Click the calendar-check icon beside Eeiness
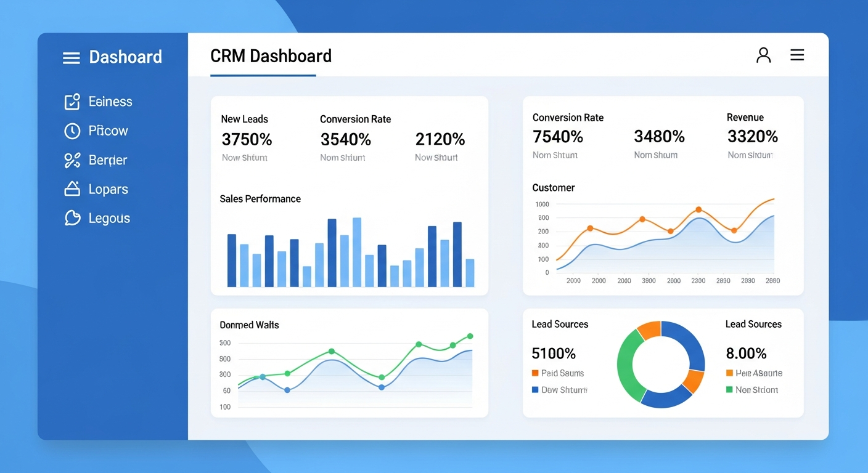Screen dimensions: 868x473 [x=72, y=101]
